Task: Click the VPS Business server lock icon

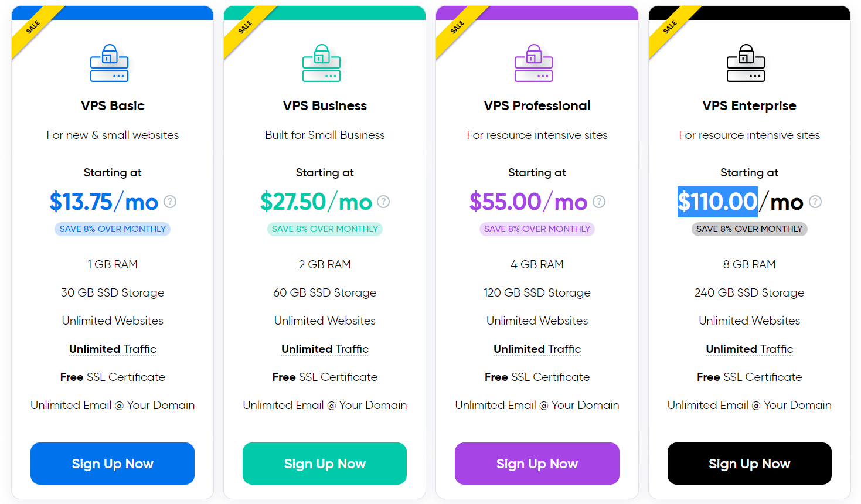Action: click(x=322, y=63)
